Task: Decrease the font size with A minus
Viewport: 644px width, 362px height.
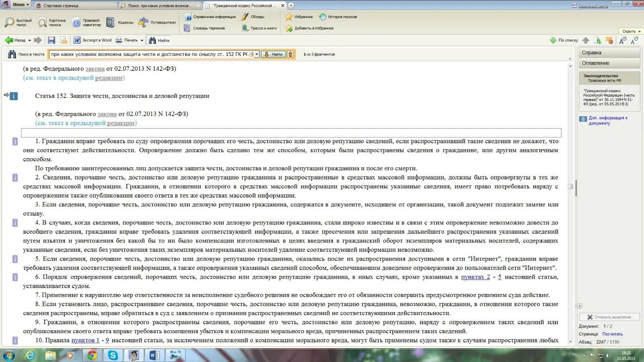Action: coord(634,40)
